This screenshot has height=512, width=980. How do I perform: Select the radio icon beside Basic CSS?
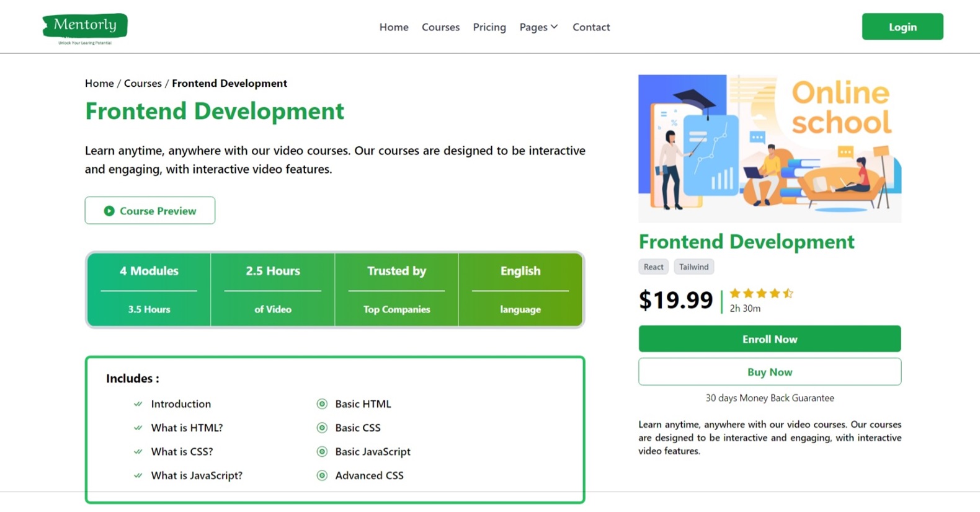coord(322,428)
